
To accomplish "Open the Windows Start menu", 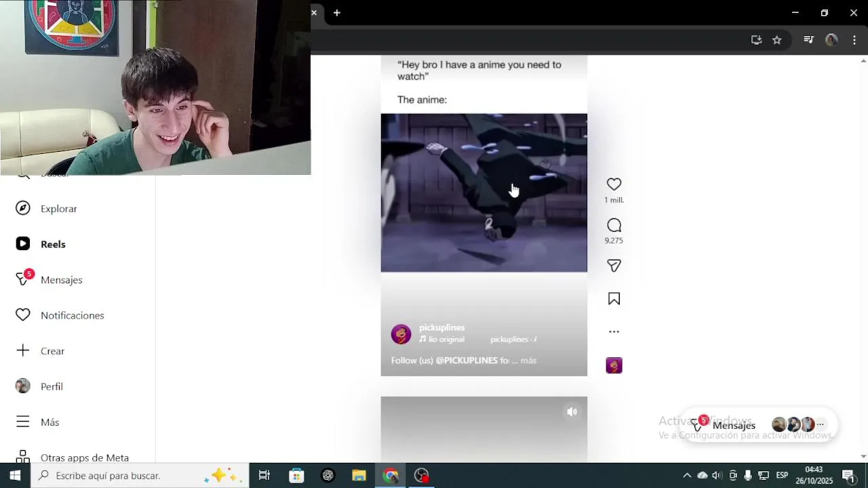I will pyautogui.click(x=15, y=475).
